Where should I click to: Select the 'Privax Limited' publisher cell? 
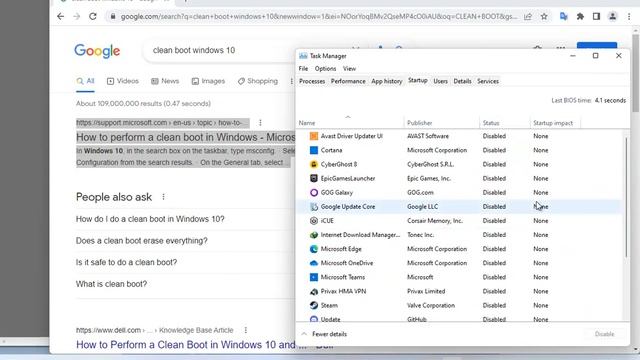(x=426, y=291)
